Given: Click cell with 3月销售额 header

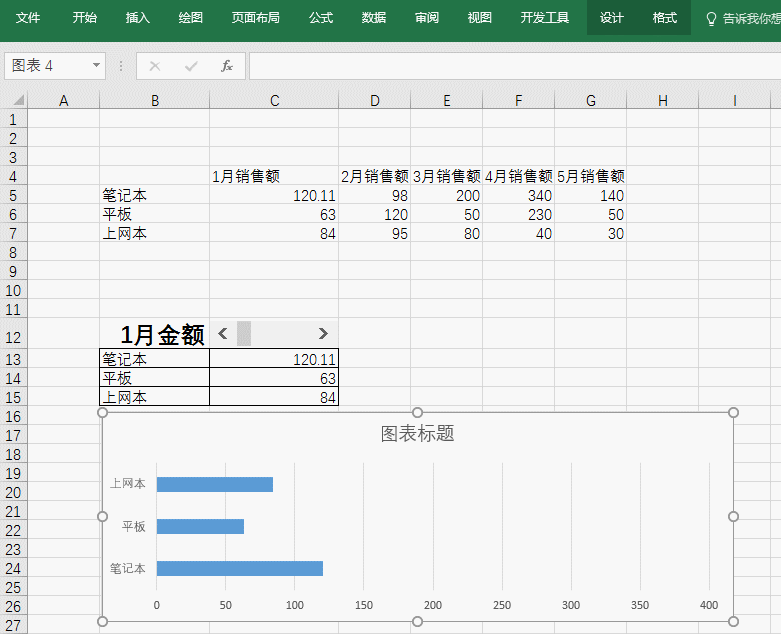Looking at the screenshot, I should click(x=446, y=176).
